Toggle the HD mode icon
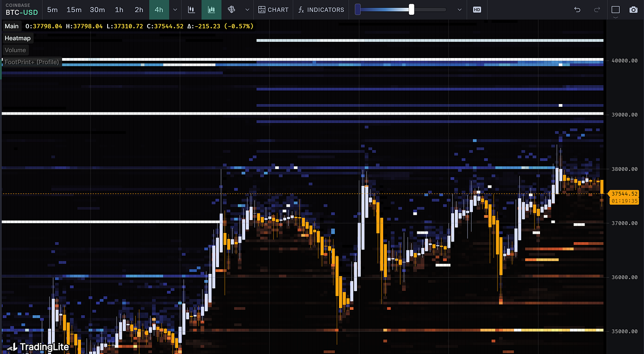Image resolution: width=644 pixels, height=354 pixels. [x=477, y=9]
